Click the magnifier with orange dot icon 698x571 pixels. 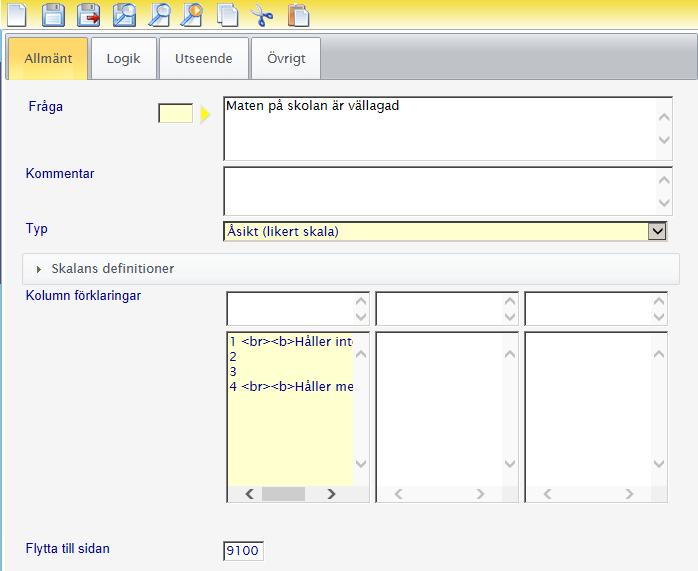[192, 15]
